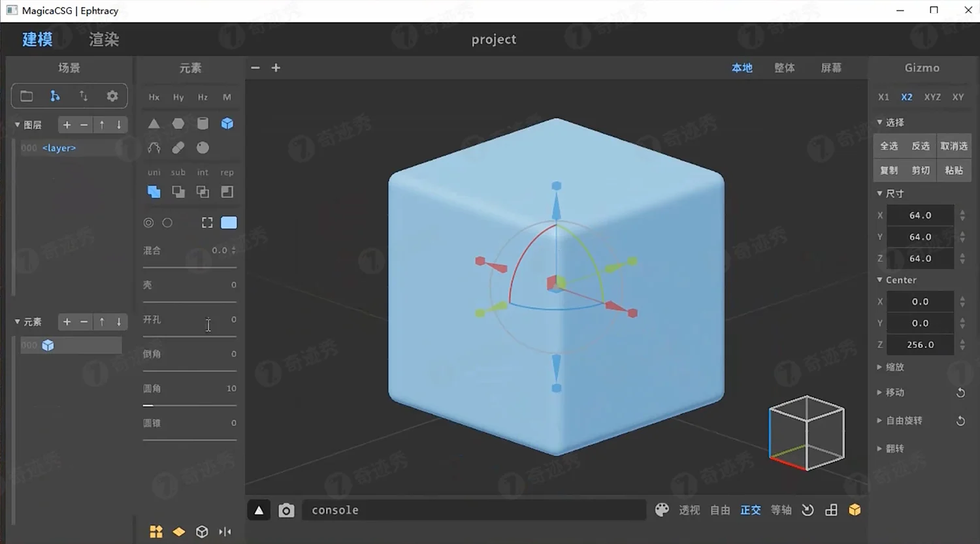Select the sphere primitive tool
The image size is (980, 544).
coord(203,148)
